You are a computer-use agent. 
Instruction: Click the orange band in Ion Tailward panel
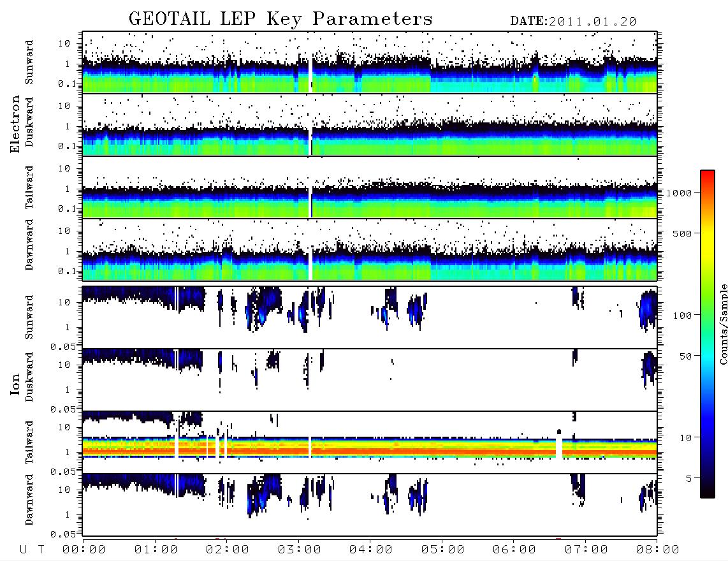click(x=370, y=451)
